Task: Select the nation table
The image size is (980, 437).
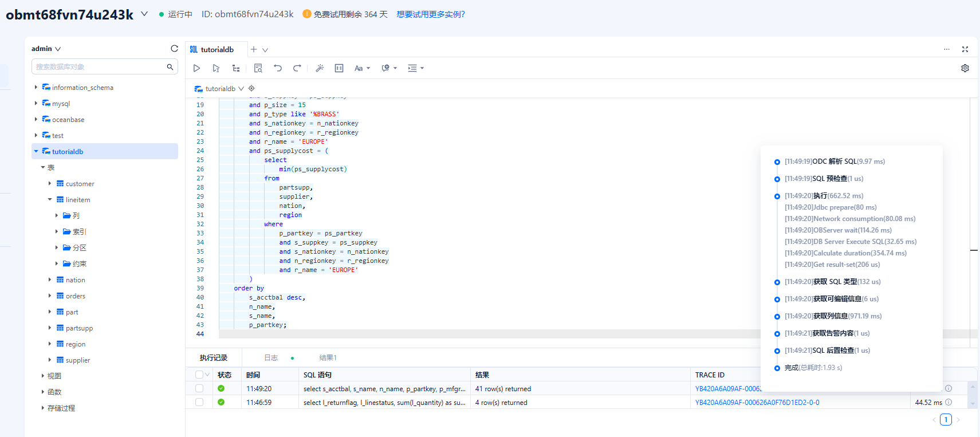Action: [x=75, y=280]
